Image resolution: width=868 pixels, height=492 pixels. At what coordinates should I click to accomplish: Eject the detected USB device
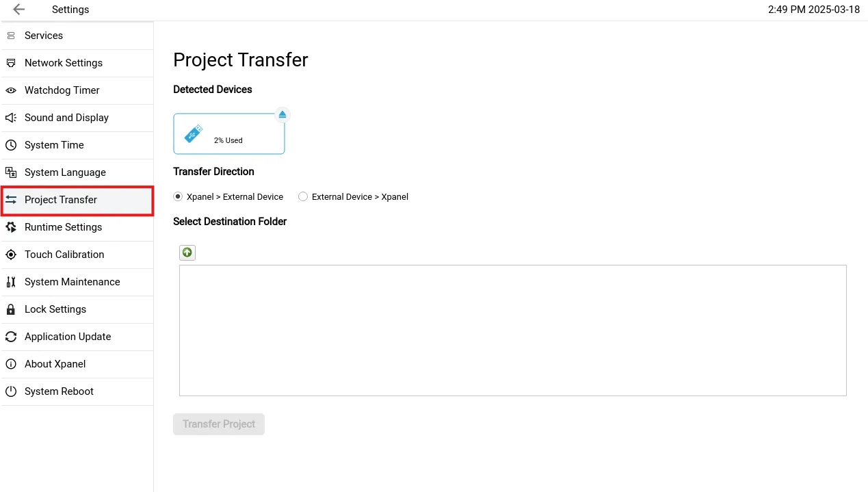tap(282, 114)
